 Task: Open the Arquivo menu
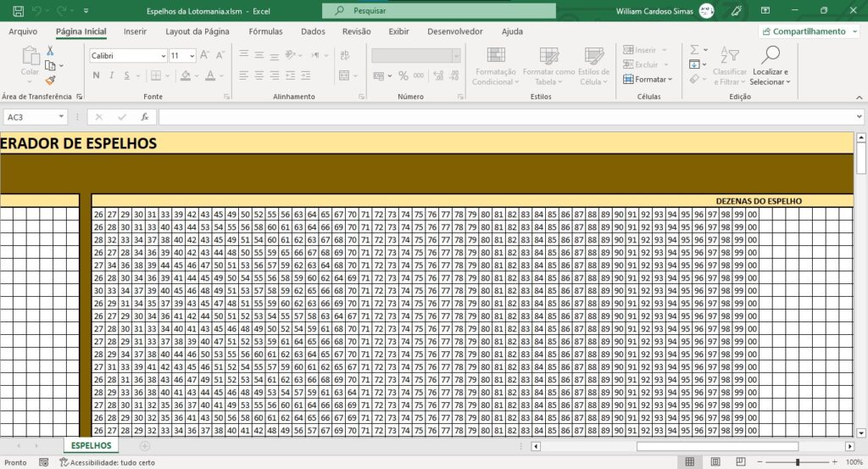point(23,31)
